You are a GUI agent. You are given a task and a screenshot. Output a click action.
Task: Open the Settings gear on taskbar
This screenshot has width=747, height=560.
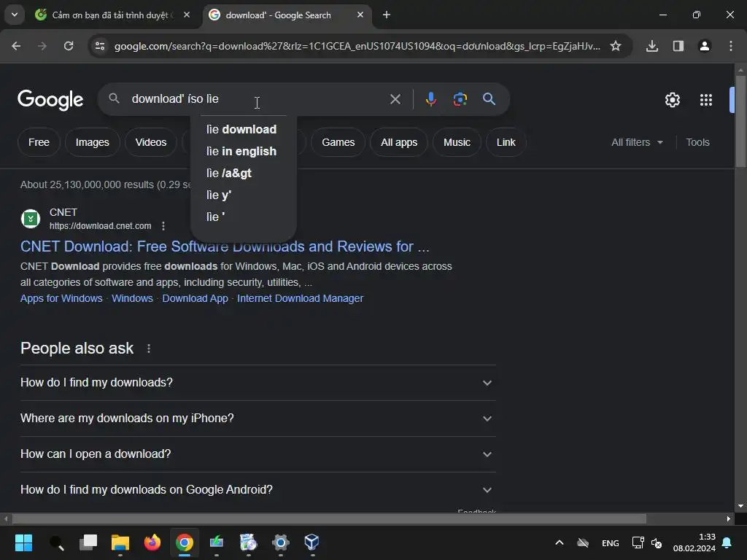(280, 542)
